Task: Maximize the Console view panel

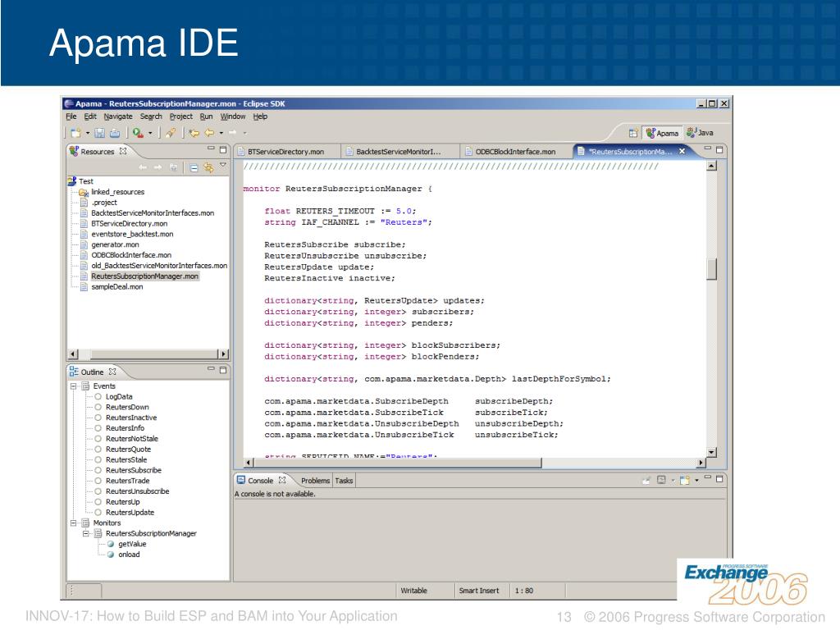Action: click(x=719, y=478)
